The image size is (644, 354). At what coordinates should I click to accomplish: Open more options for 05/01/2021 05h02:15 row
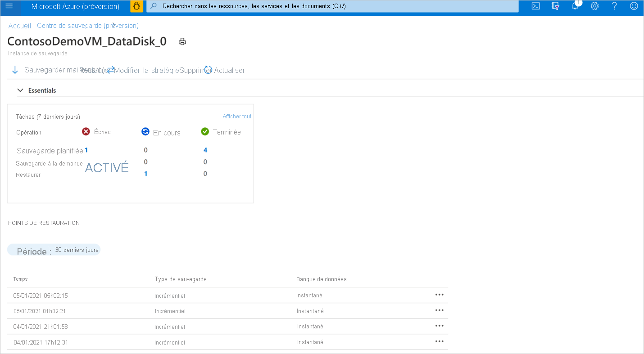pos(440,295)
